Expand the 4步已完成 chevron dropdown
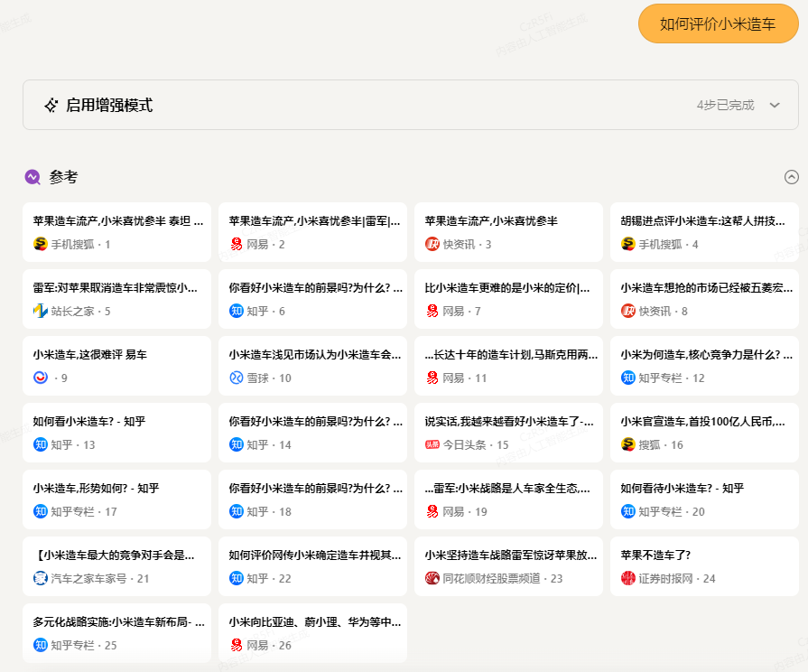 [x=774, y=105]
